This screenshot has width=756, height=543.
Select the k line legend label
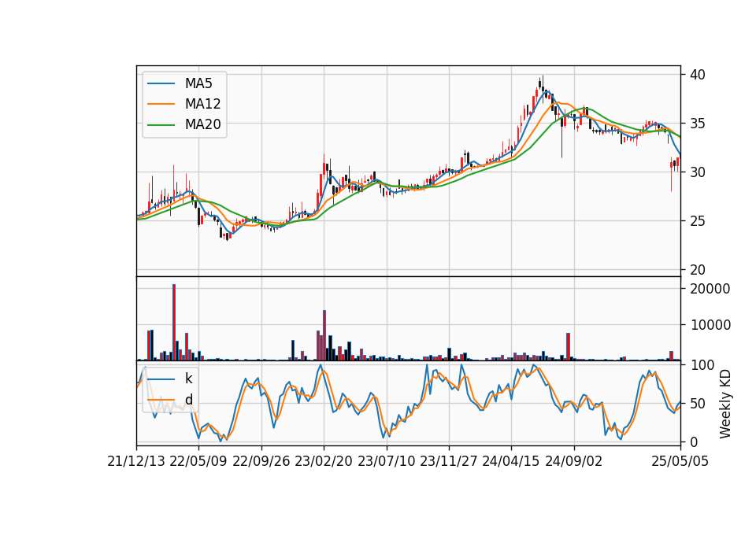[188, 379]
